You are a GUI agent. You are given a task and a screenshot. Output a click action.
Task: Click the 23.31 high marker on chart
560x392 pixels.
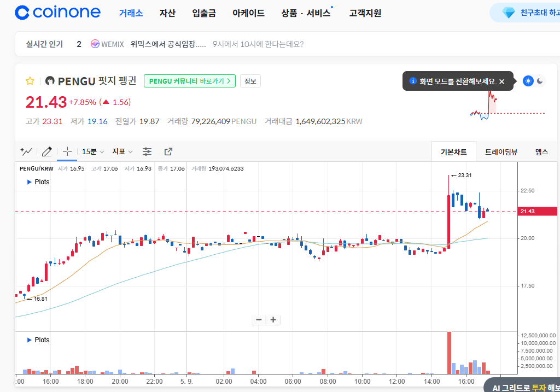point(462,175)
